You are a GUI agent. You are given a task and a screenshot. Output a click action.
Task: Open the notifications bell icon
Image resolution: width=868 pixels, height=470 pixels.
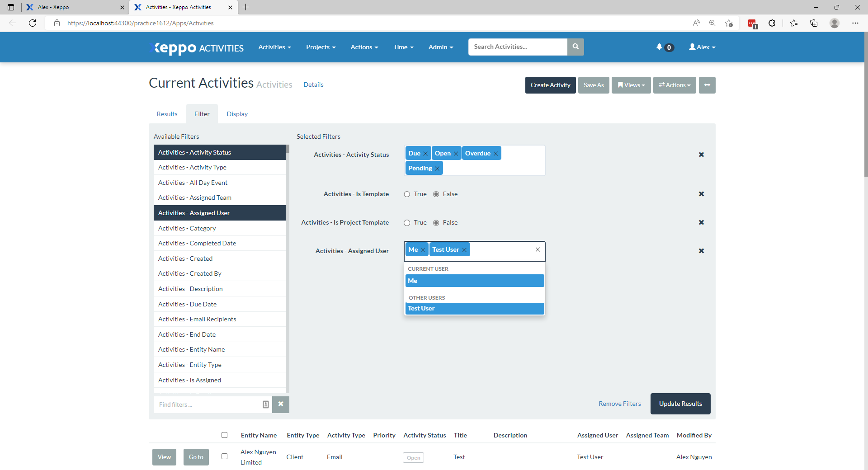pos(660,47)
